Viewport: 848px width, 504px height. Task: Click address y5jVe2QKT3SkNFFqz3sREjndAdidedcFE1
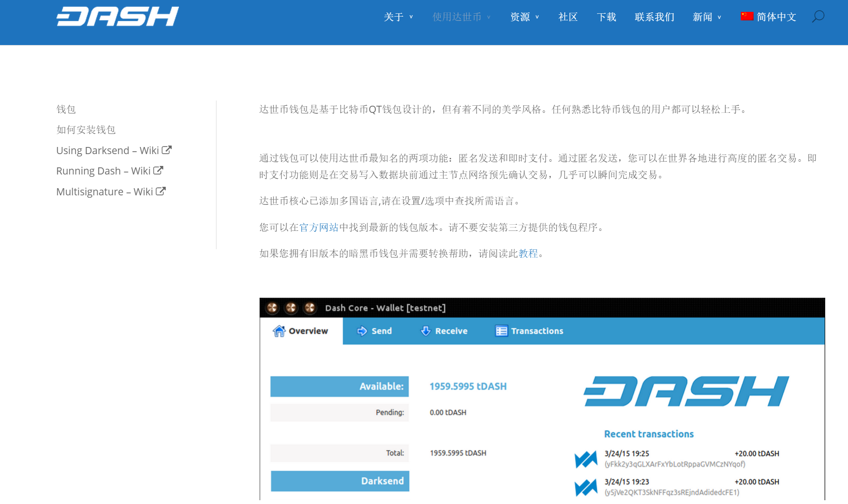coord(672,493)
